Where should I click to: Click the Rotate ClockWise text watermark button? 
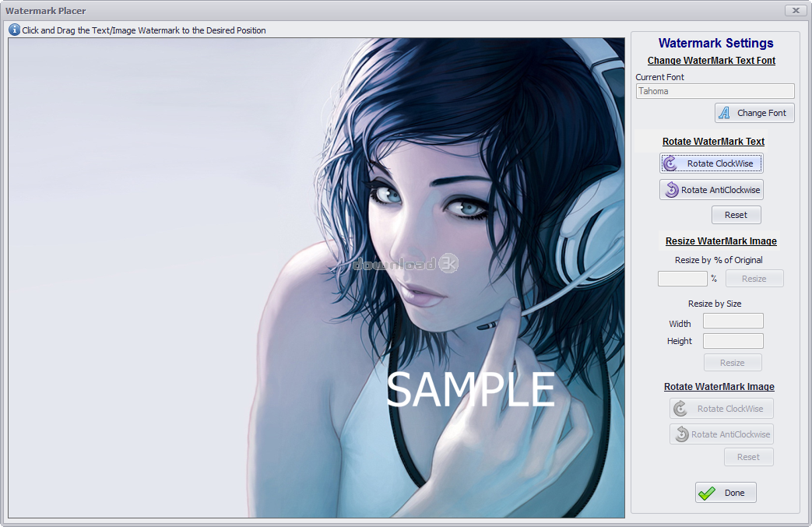coord(711,163)
